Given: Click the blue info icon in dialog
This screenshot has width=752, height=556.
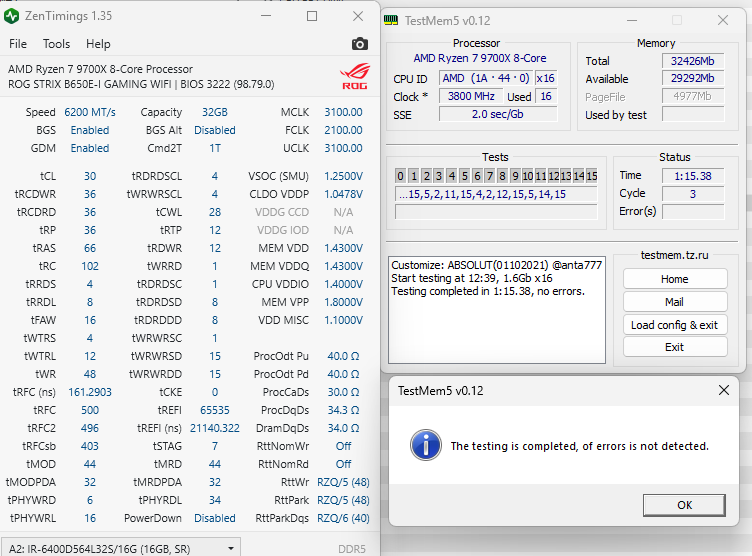Looking at the screenshot, I should 426,445.
